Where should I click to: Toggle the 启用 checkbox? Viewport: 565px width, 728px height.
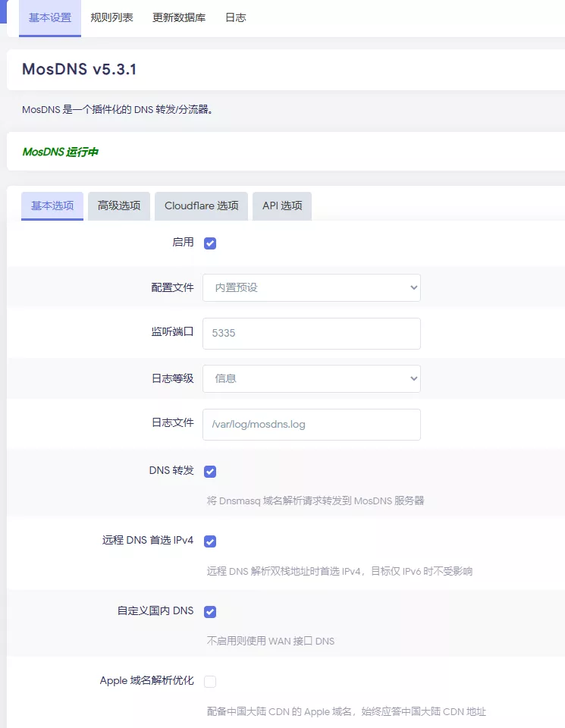point(210,243)
